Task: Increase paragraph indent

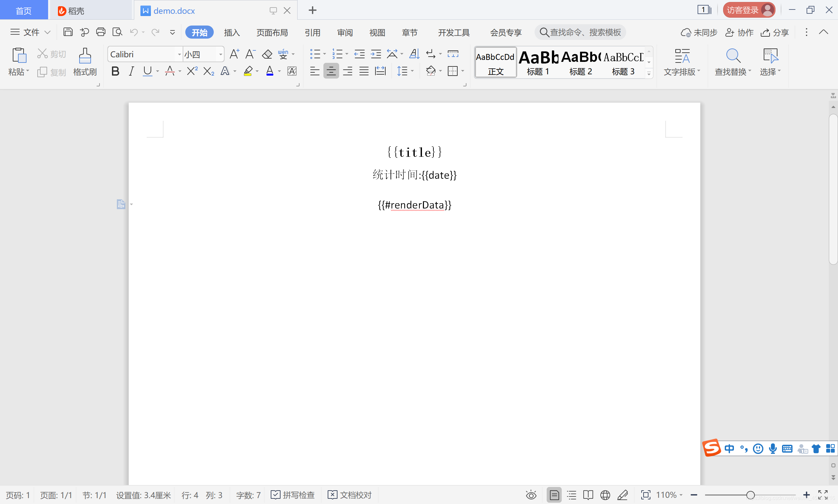Action: pyautogui.click(x=376, y=54)
